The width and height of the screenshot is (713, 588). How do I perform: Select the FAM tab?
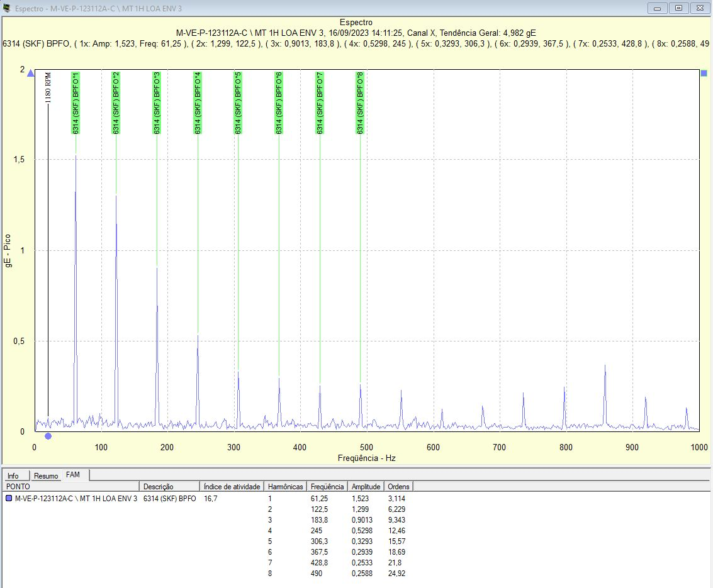(73, 475)
